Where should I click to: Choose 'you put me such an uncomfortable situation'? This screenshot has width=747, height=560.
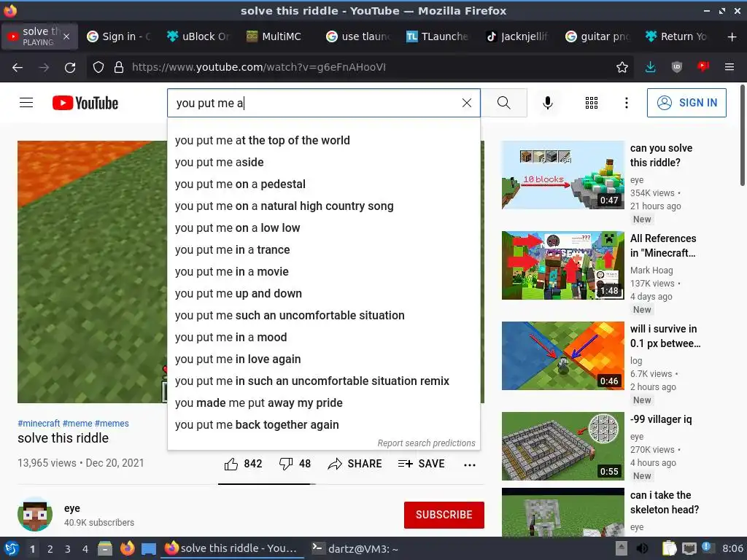point(324,316)
